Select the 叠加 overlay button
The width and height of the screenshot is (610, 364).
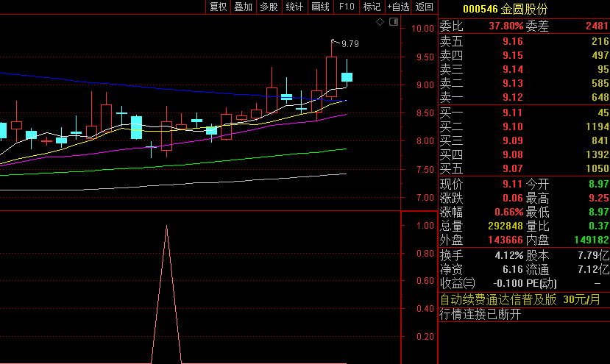pos(243,7)
